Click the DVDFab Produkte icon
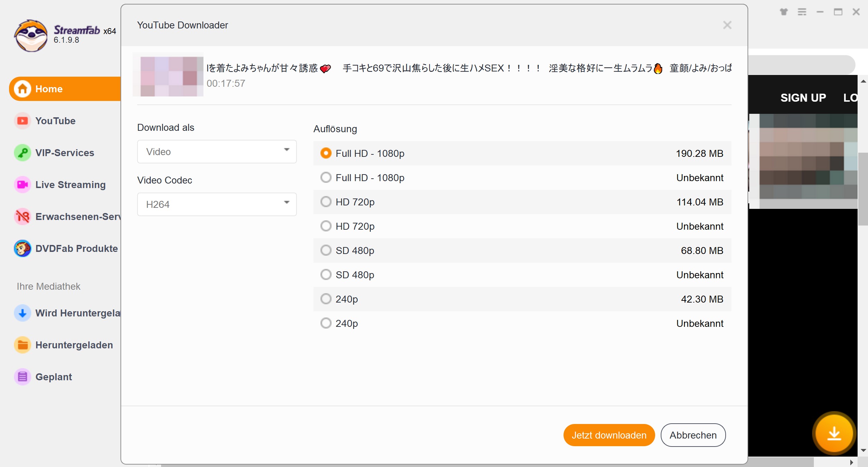The height and width of the screenshot is (467, 868). point(23,248)
